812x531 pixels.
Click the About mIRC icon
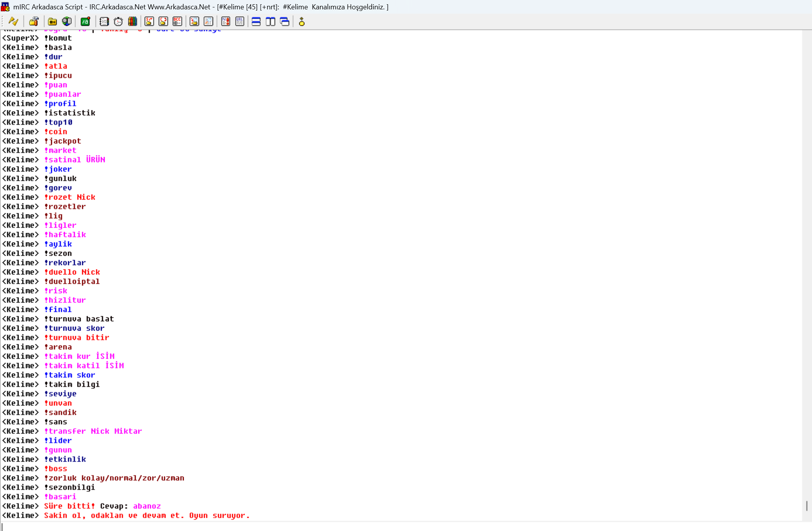tap(302, 21)
